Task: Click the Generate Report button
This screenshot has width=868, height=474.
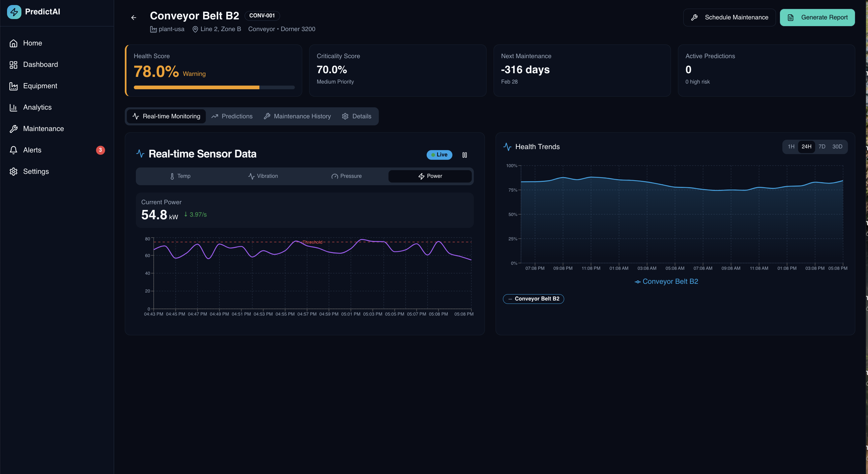Action: pos(817,17)
